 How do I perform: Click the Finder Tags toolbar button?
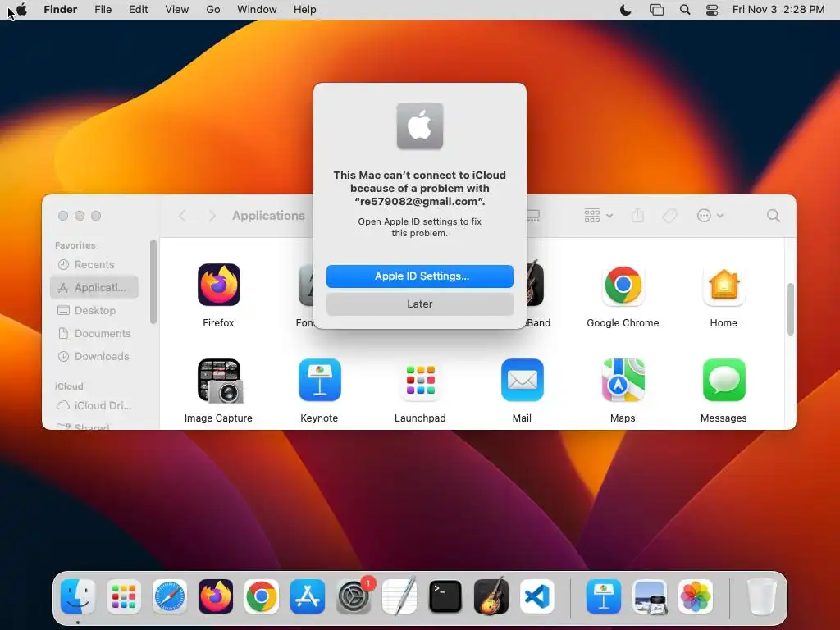pos(669,216)
